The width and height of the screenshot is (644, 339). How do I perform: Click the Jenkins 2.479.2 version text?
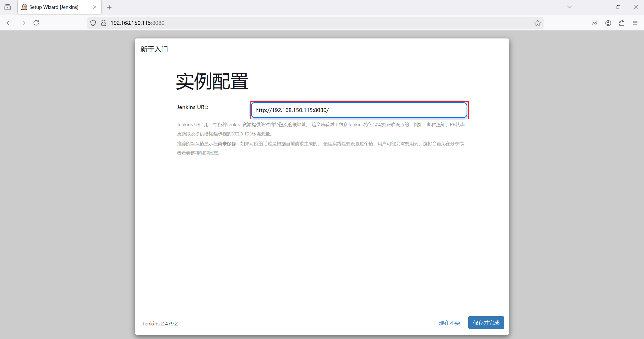tap(160, 323)
